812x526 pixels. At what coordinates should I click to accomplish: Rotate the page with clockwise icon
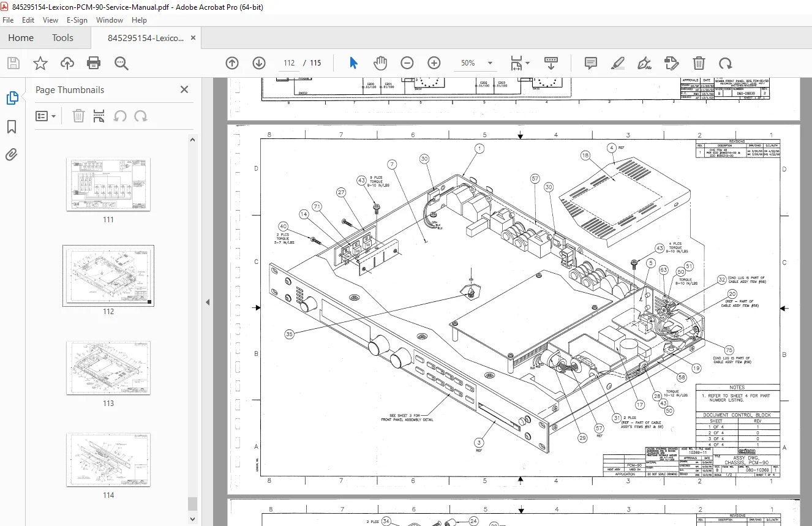click(x=726, y=63)
